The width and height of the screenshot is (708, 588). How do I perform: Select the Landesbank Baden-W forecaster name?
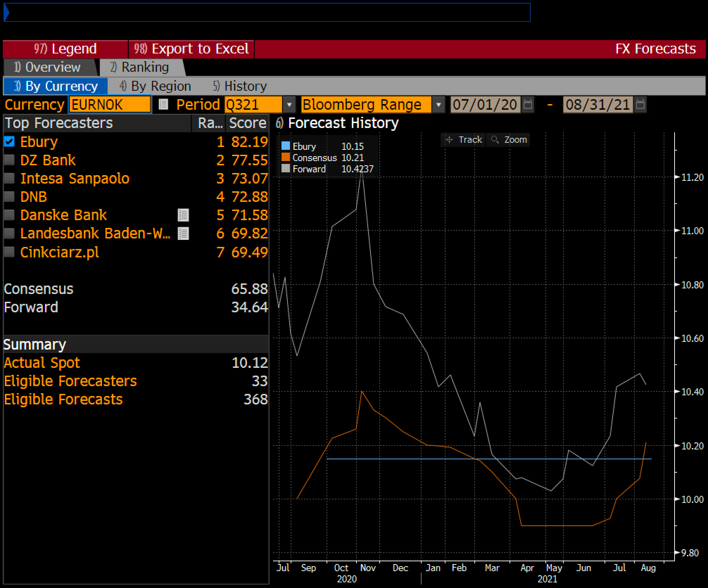pos(95,233)
